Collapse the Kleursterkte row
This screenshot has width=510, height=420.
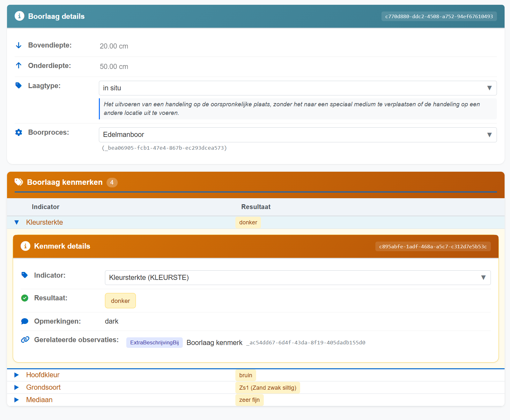coord(17,222)
